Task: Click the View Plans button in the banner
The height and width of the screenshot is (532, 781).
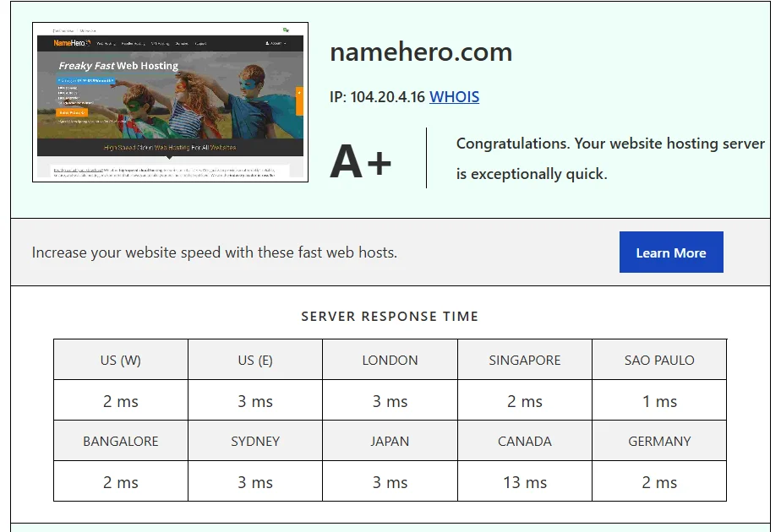Action: (72, 112)
